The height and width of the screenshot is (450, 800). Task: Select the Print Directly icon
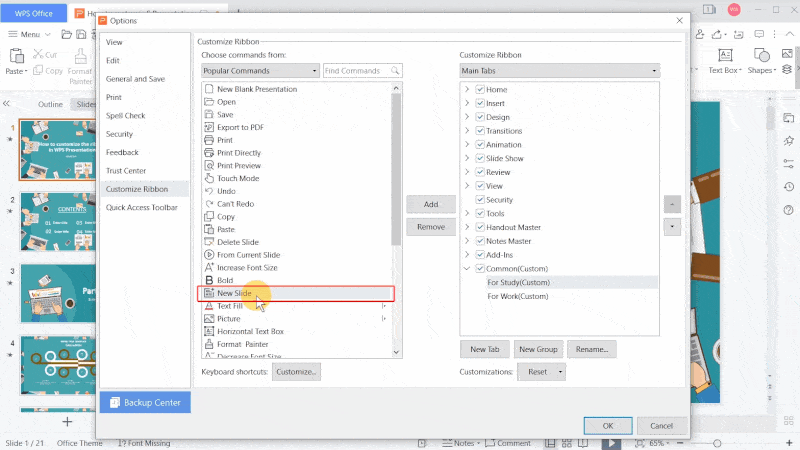(209, 153)
